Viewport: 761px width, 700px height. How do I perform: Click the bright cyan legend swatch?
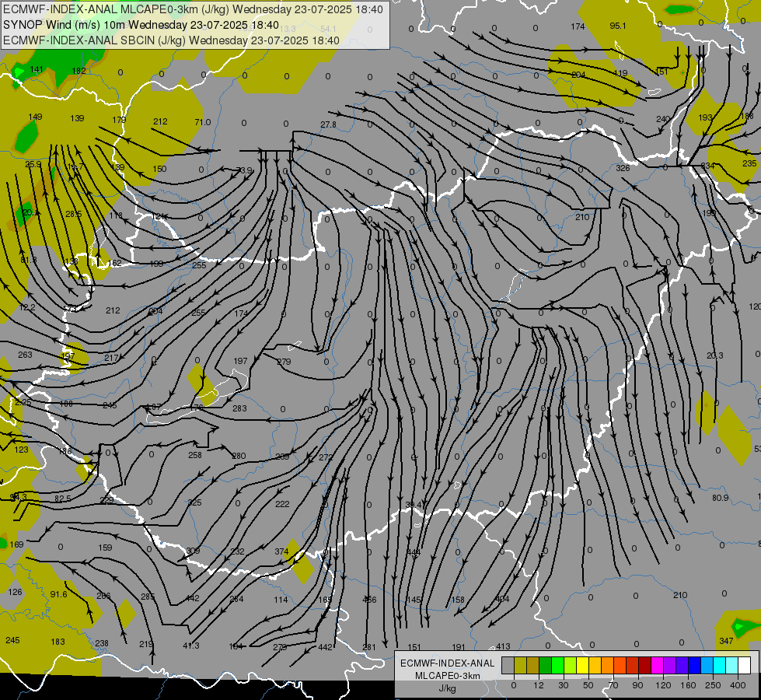(x=721, y=666)
